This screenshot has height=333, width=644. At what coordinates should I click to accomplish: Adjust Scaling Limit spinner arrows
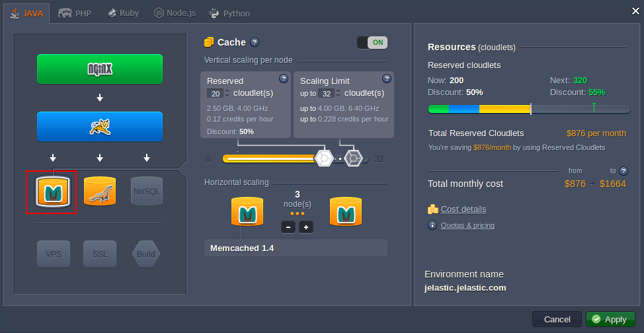pyautogui.click(x=338, y=94)
